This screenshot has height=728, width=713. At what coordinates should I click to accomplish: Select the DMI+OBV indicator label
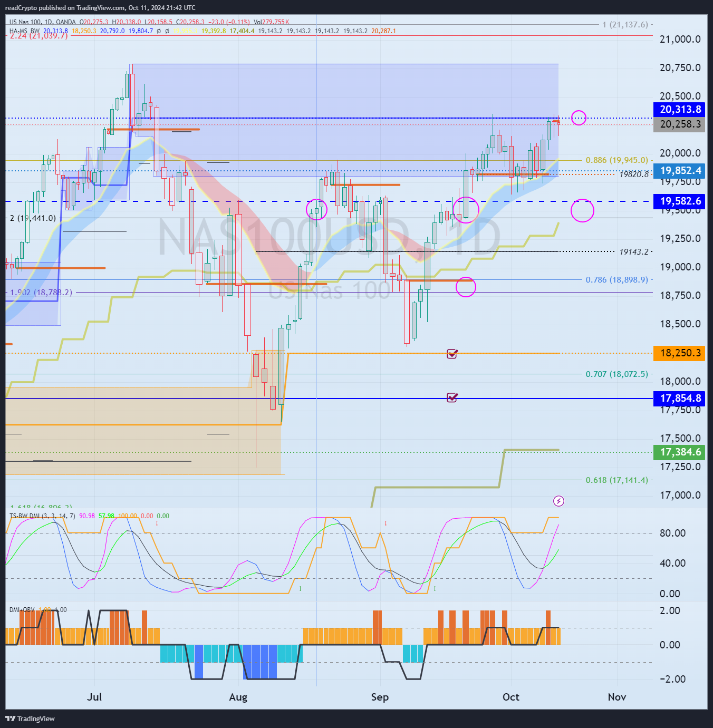pyautogui.click(x=22, y=610)
